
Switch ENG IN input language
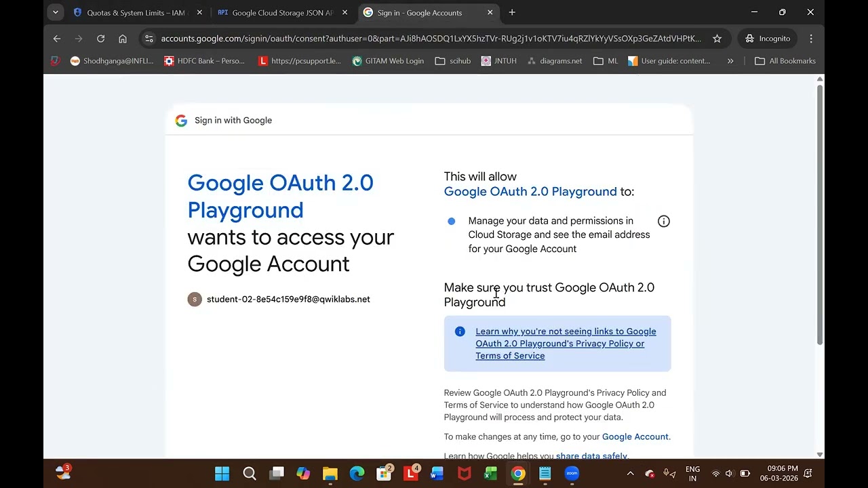(x=693, y=474)
